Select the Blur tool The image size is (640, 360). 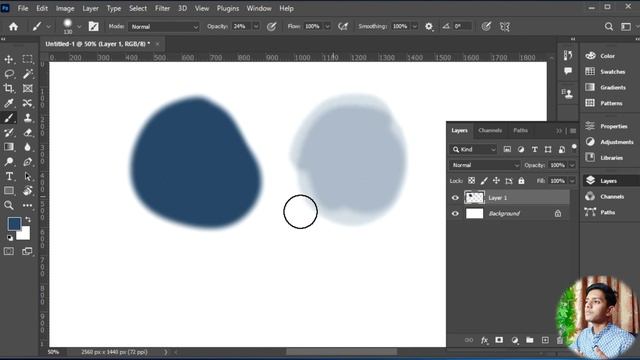pos(27,147)
